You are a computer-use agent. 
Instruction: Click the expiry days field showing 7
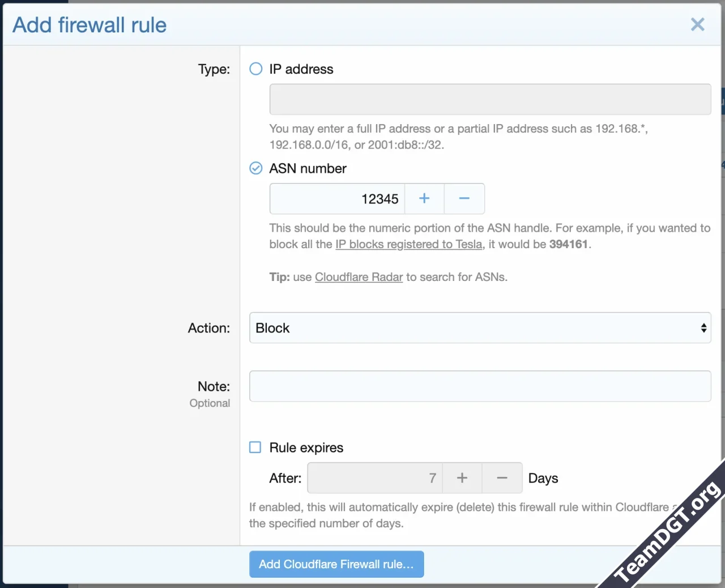pos(375,478)
